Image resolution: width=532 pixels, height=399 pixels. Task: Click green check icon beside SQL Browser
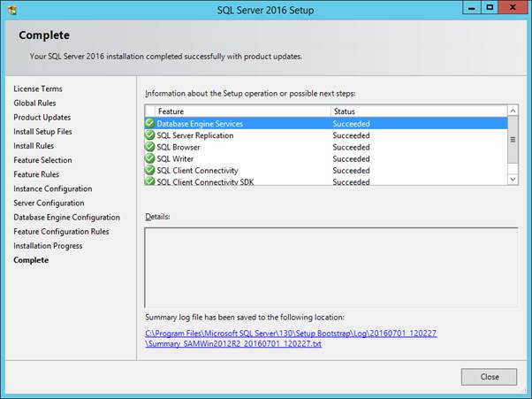pyautogui.click(x=149, y=147)
